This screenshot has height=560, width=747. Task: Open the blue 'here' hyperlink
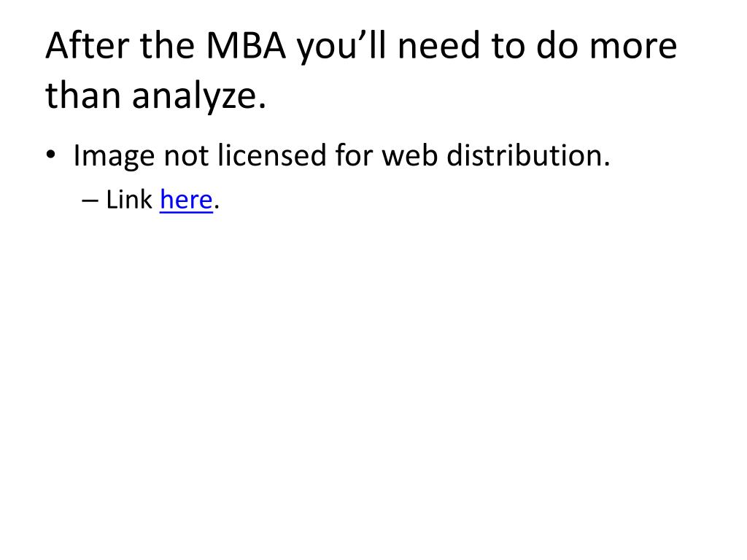[x=186, y=200]
